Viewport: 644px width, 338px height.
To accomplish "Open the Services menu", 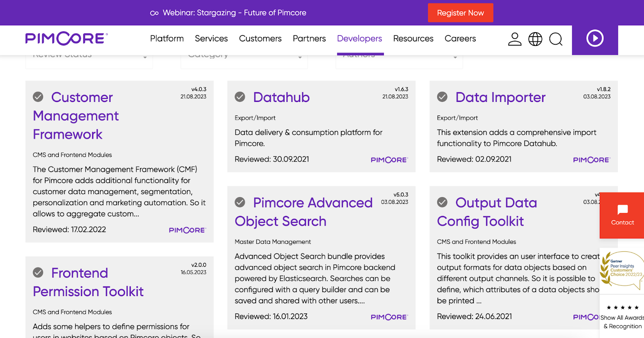I will point(211,39).
